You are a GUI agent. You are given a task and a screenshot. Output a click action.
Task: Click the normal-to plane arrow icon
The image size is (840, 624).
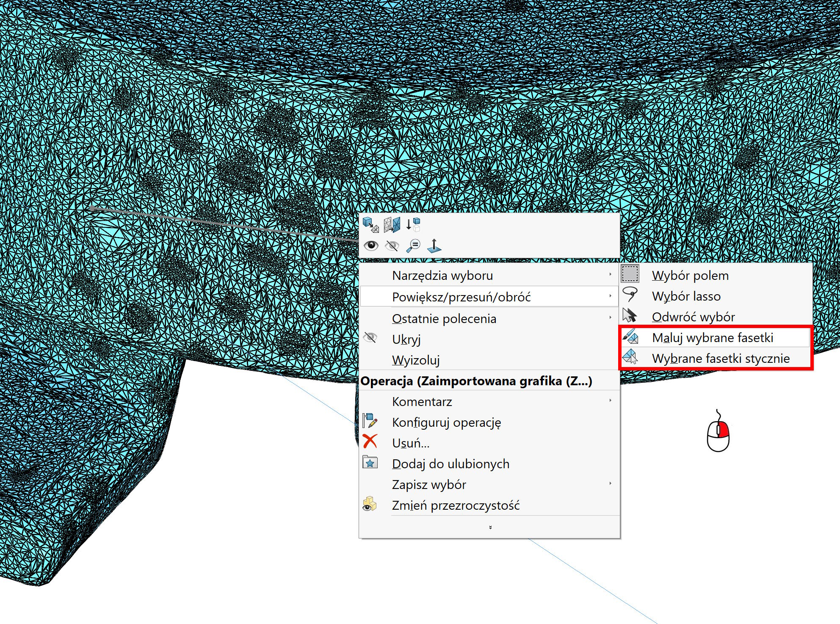(x=434, y=246)
